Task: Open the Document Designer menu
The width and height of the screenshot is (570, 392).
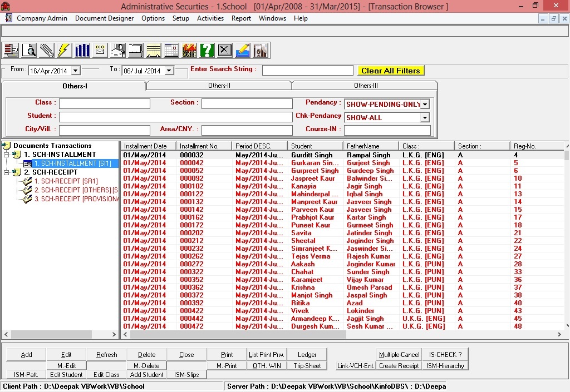Action: click(x=104, y=18)
